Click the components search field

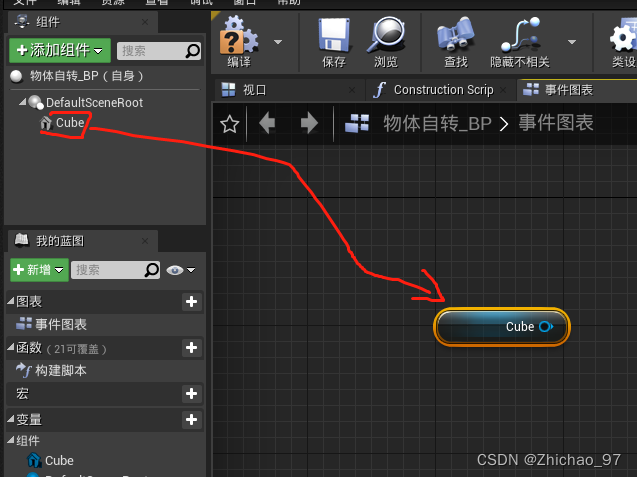click(x=150, y=50)
